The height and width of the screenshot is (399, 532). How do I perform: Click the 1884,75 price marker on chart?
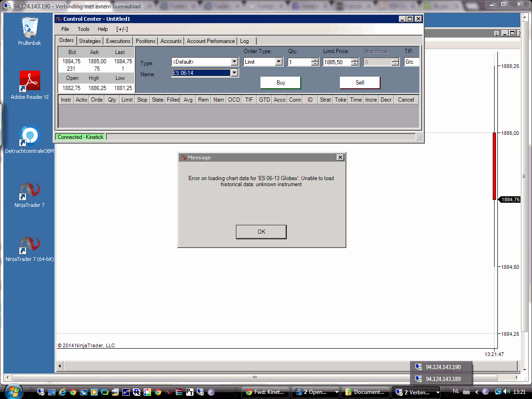[x=510, y=199]
